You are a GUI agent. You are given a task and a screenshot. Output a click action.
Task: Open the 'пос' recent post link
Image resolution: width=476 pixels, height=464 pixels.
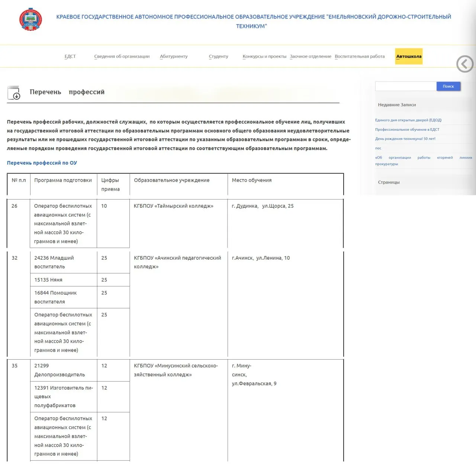(x=378, y=148)
